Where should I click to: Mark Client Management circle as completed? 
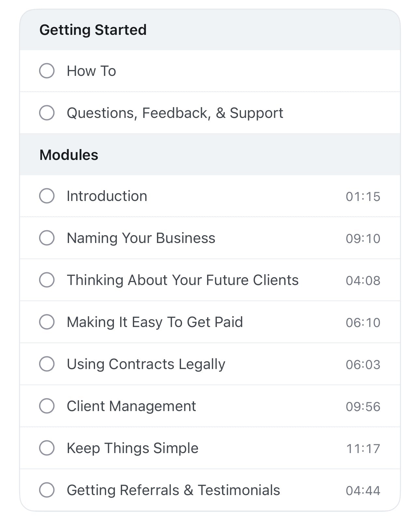[47, 406]
